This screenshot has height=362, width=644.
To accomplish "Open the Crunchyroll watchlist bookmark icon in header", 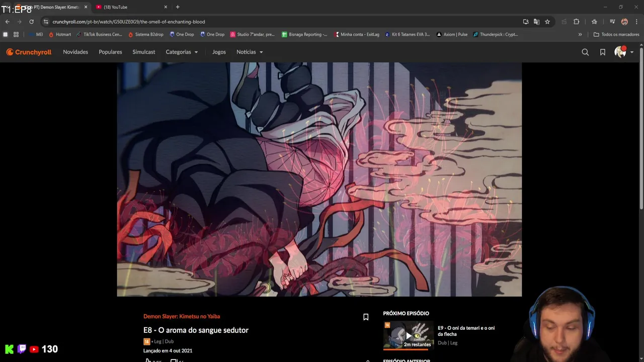I will [603, 52].
